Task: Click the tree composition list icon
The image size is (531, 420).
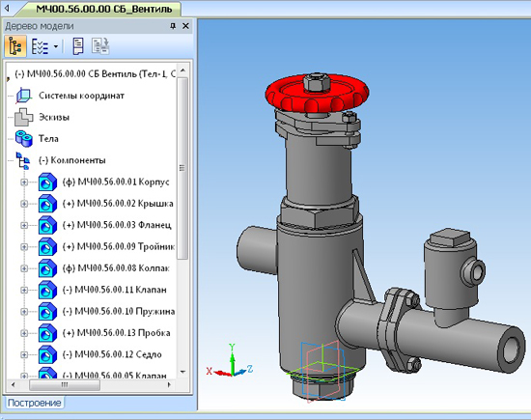Action: [40, 45]
